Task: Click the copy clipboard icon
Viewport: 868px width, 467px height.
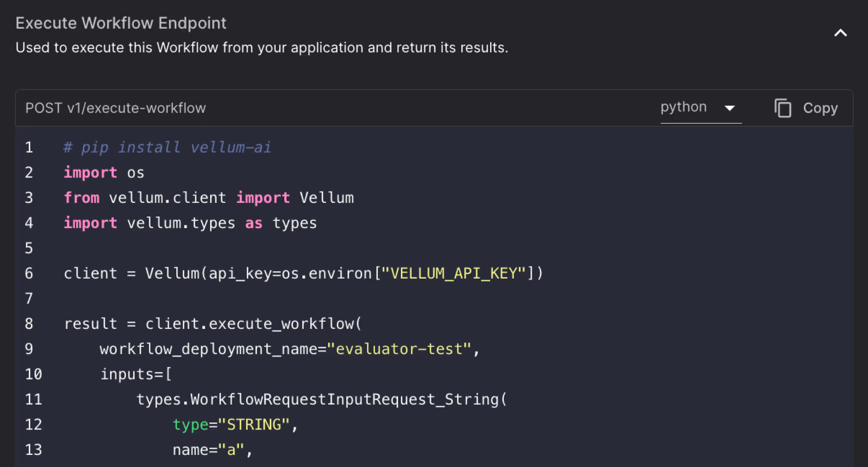Action: pos(783,108)
